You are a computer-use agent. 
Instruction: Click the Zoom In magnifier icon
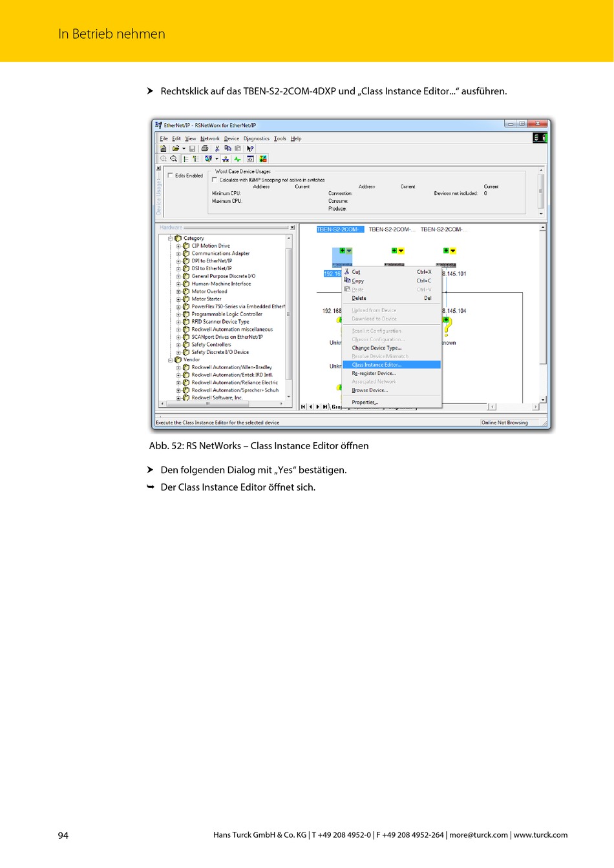[164, 158]
